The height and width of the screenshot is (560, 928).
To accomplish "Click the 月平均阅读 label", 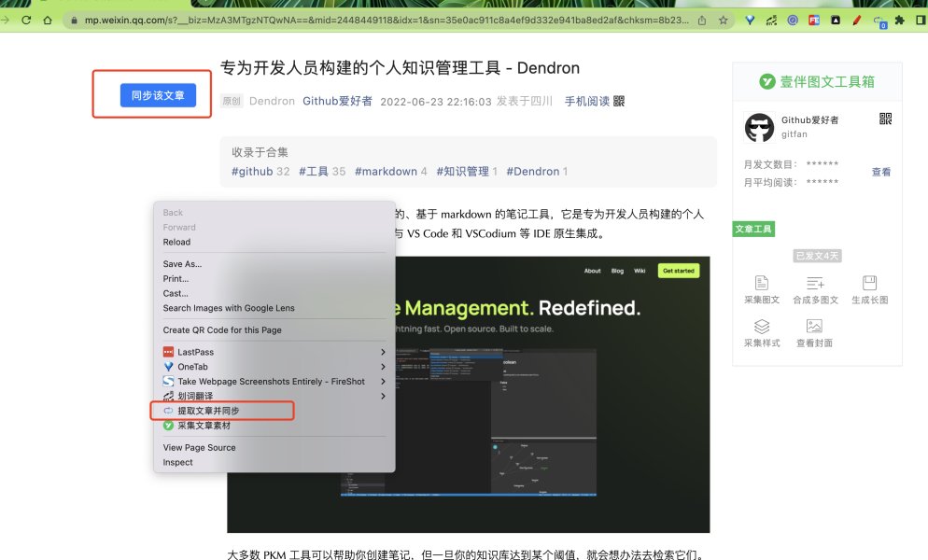I will click(770, 182).
